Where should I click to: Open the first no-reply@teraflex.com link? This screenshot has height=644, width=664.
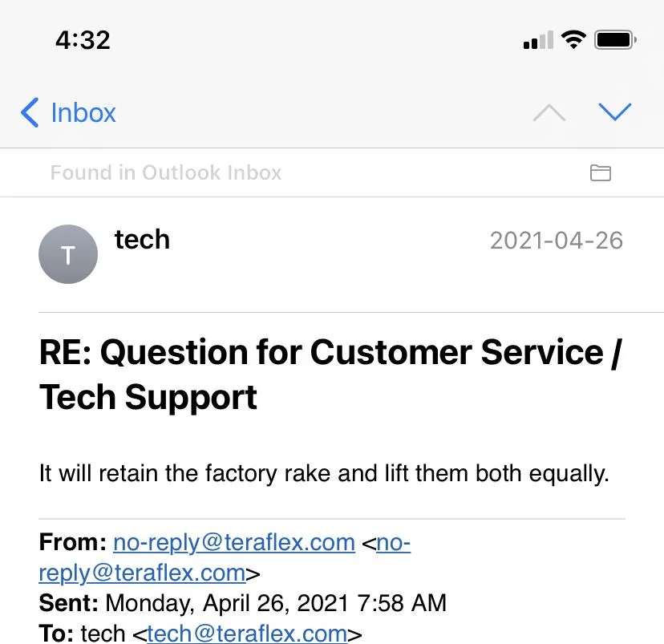[234, 542]
